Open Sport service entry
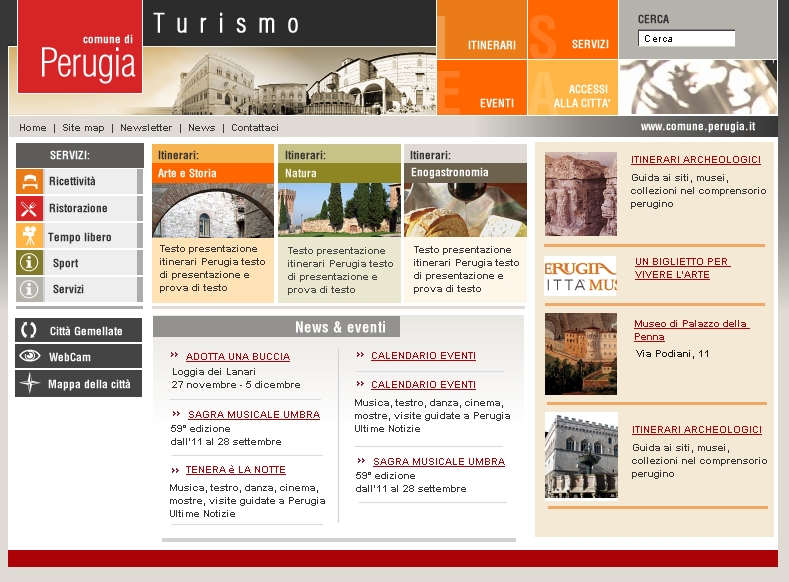Screen dimensions: 789x582 point(80,263)
